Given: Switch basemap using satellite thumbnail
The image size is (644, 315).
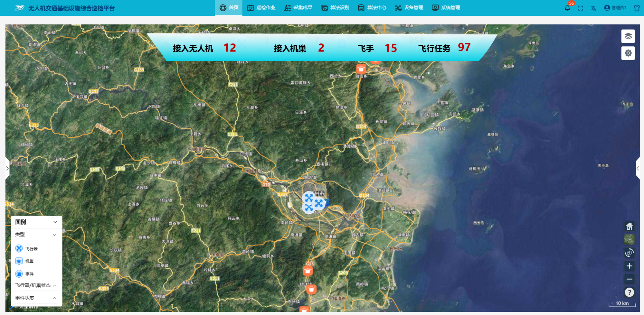Looking at the screenshot, I should (x=629, y=239).
